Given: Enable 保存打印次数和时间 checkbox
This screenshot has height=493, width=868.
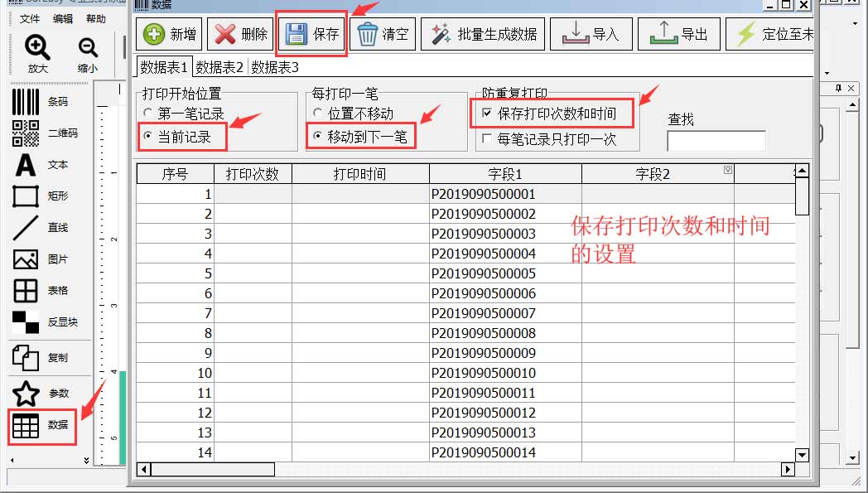Looking at the screenshot, I should 487,114.
